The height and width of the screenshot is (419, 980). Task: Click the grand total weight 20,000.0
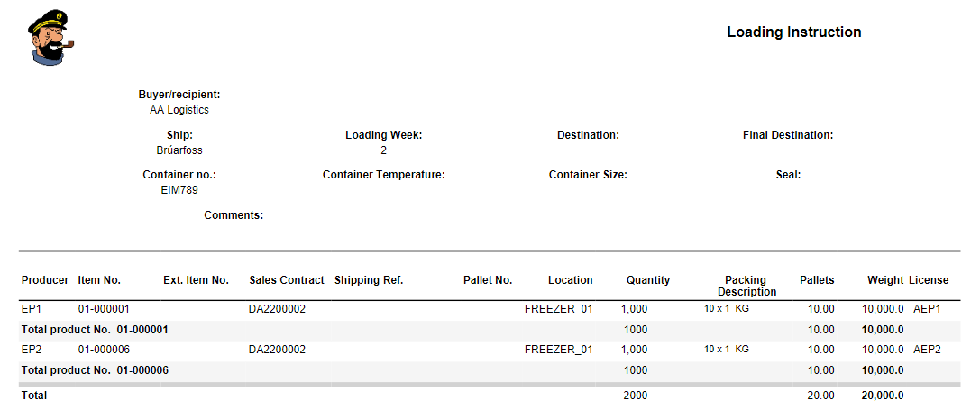tap(882, 396)
